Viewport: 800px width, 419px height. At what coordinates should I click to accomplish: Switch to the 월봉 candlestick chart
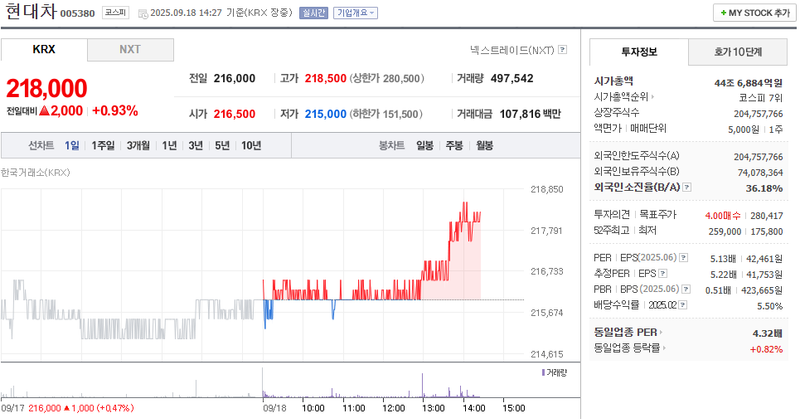(485, 145)
